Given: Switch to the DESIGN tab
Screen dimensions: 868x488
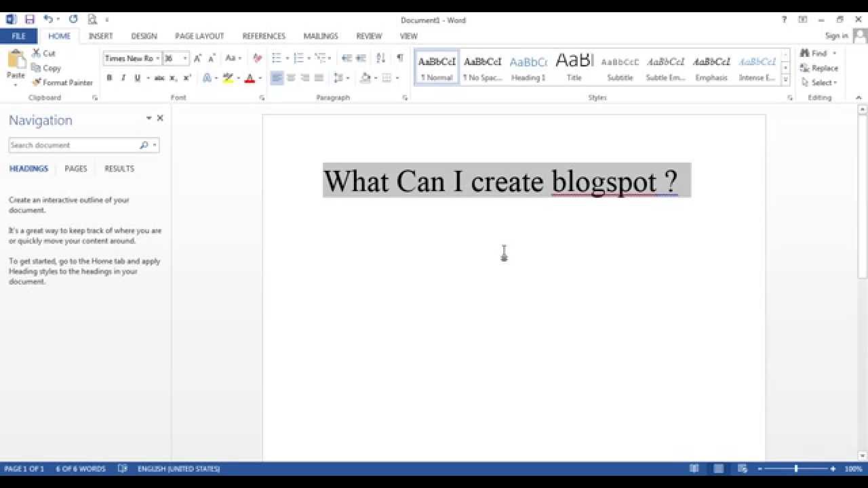Looking at the screenshot, I should (144, 36).
